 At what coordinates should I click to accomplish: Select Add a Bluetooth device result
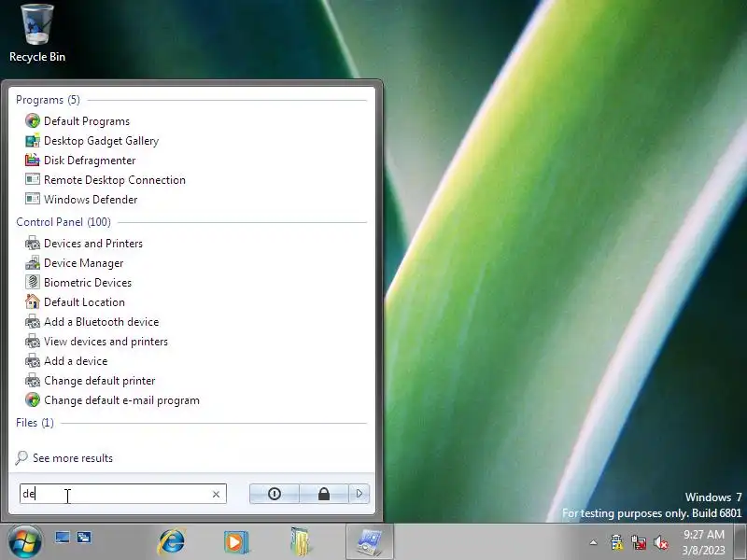102,321
